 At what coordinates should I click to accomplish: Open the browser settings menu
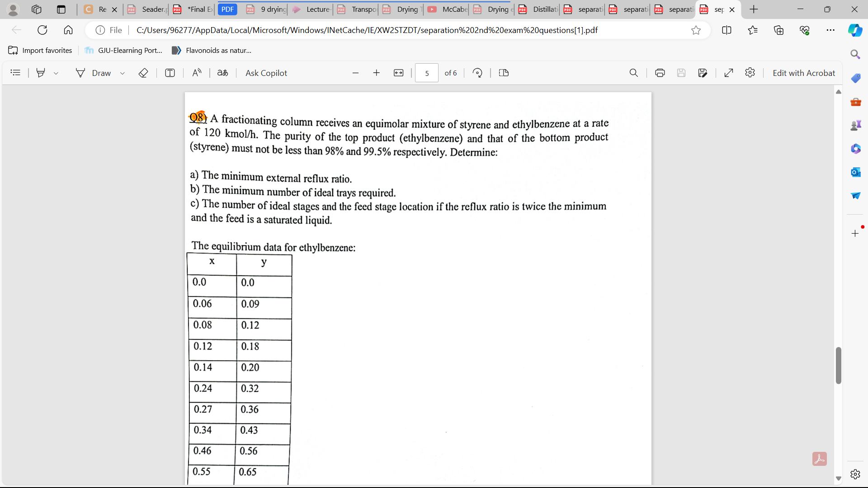[831, 30]
